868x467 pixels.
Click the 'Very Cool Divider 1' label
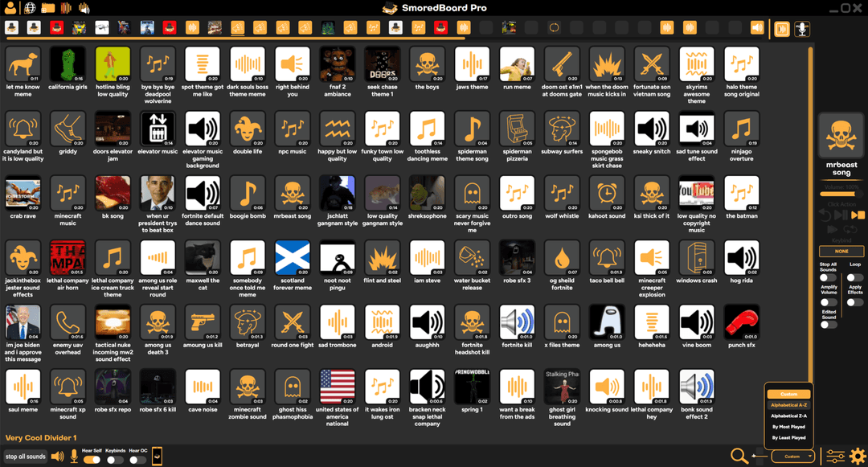pyautogui.click(x=41, y=438)
